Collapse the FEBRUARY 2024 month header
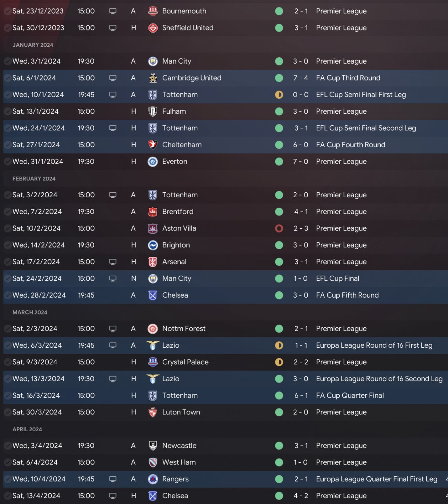This screenshot has width=448, height=504. click(34, 179)
